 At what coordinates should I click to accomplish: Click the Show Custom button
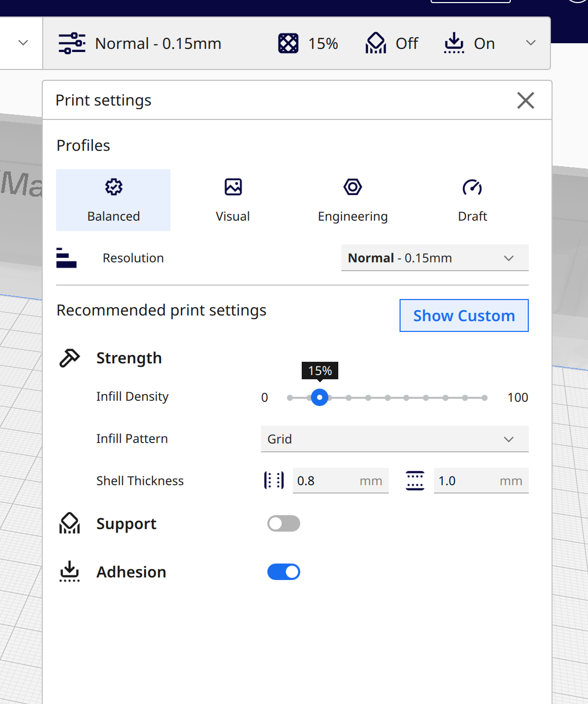(x=464, y=315)
